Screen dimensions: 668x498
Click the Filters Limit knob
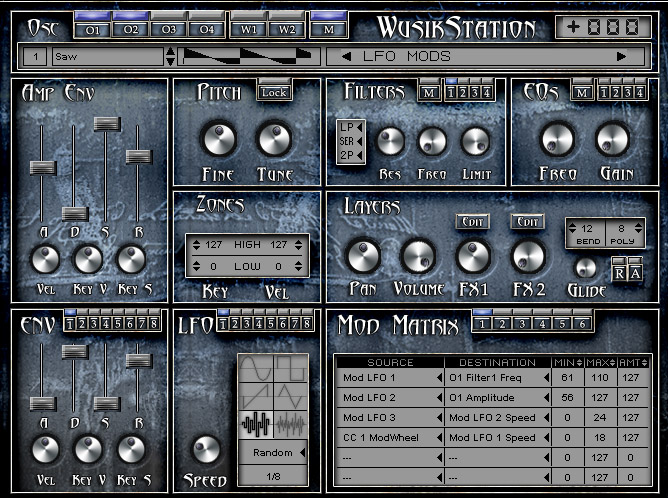(x=476, y=141)
